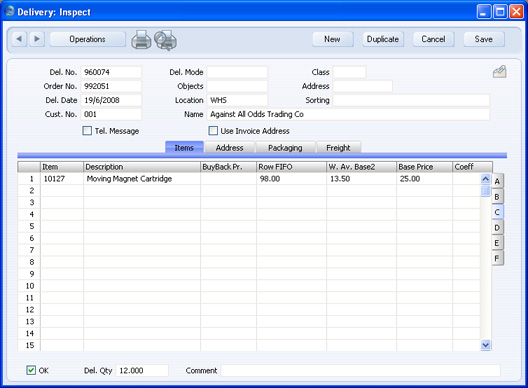Click the New button
Viewport: 528px width, 388px height.
332,39
